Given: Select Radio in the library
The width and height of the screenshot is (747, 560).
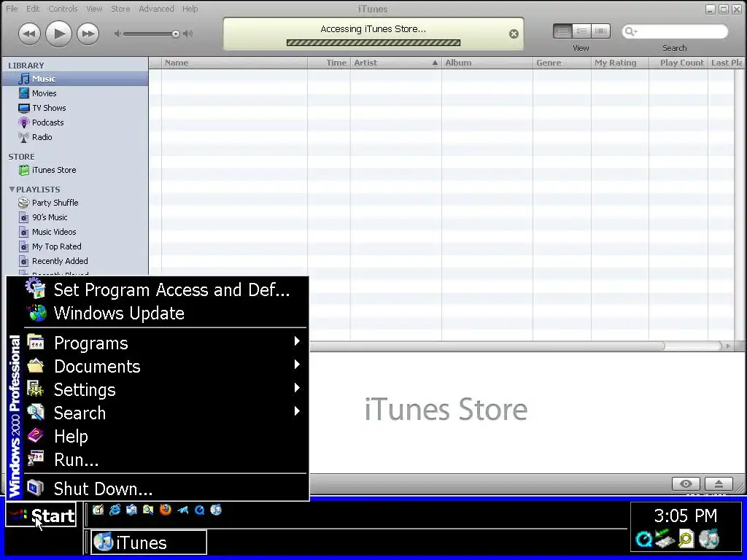Looking at the screenshot, I should [75, 137].
